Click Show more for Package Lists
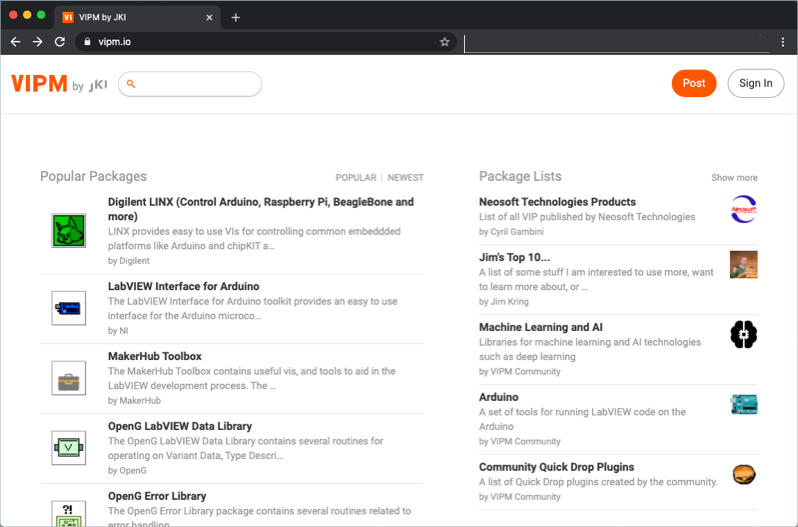The width and height of the screenshot is (798, 527). [x=734, y=178]
